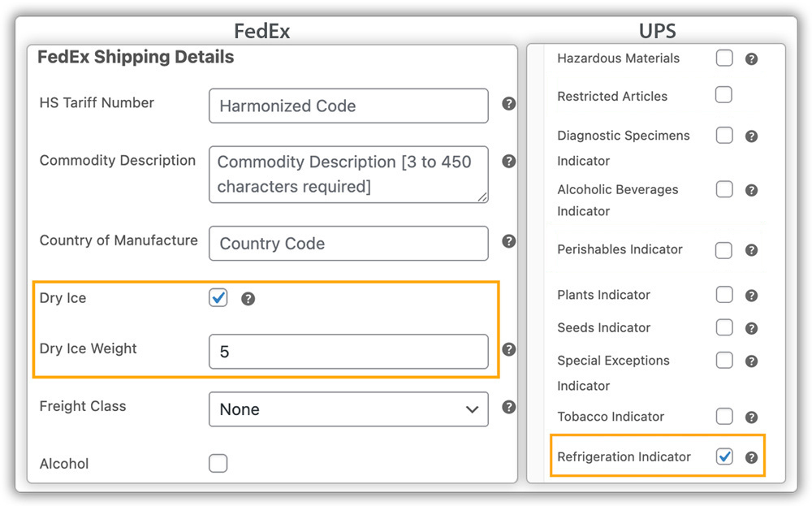The height and width of the screenshot is (506, 812).
Task: Click the Tobacco Indicator label
Action: [611, 417]
